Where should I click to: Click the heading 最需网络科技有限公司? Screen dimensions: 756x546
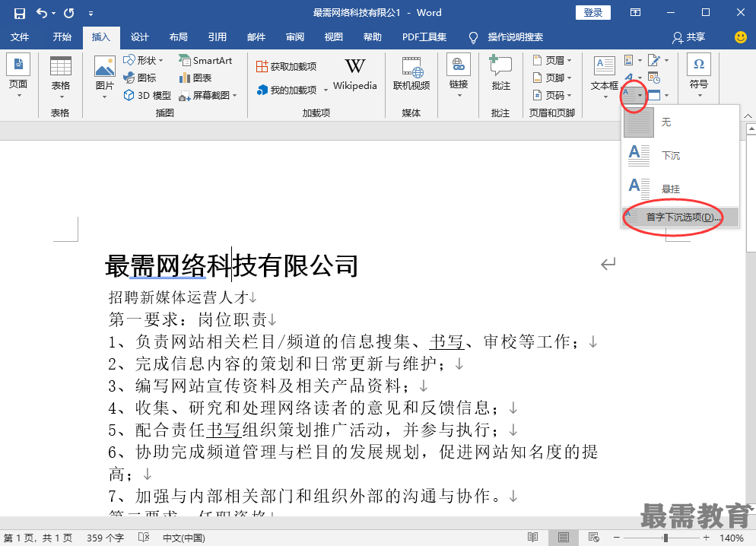click(x=231, y=265)
